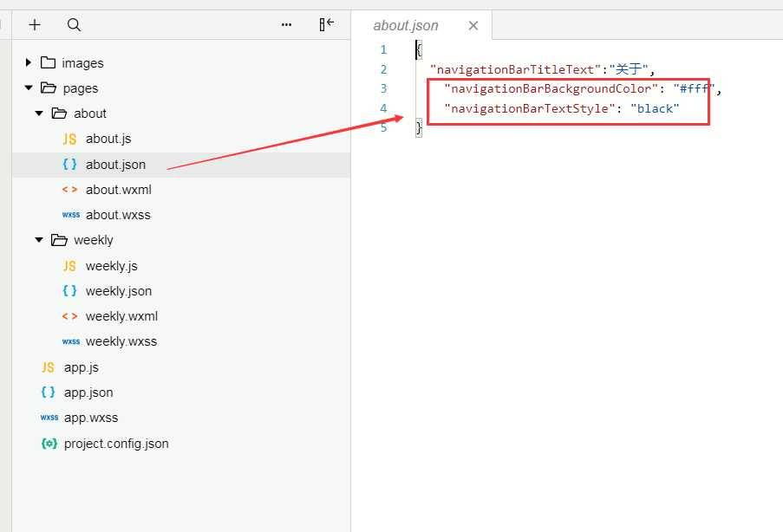Open the images folder

pyautogui.click(x=83, y=63)
